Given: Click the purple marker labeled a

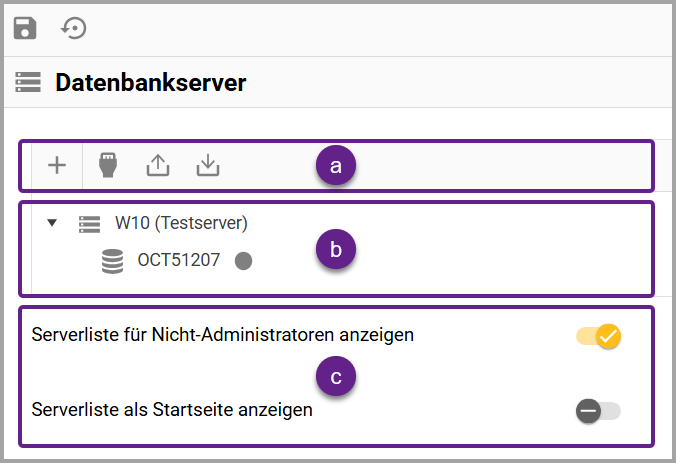Looking at the screenshot, I should pyautogui.click(x=336, y=167).
